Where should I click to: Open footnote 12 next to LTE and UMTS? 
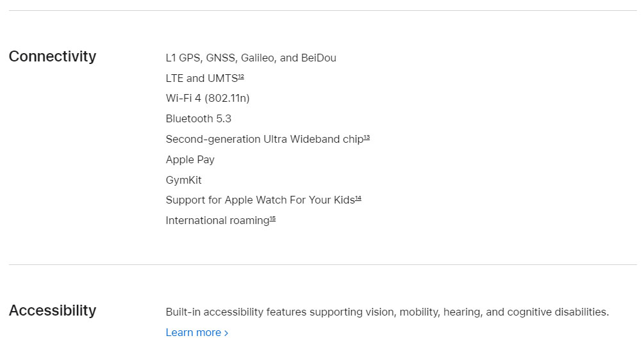click(241, 77)
